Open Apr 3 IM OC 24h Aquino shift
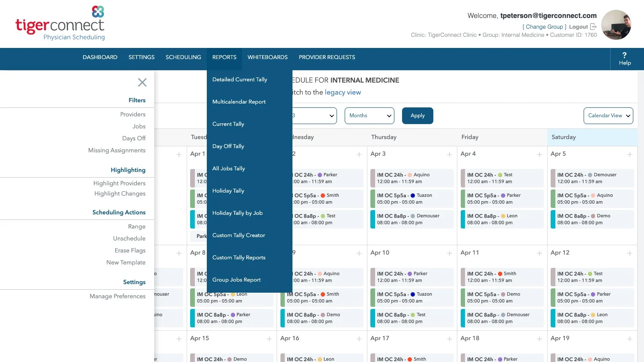 (412, 178)
